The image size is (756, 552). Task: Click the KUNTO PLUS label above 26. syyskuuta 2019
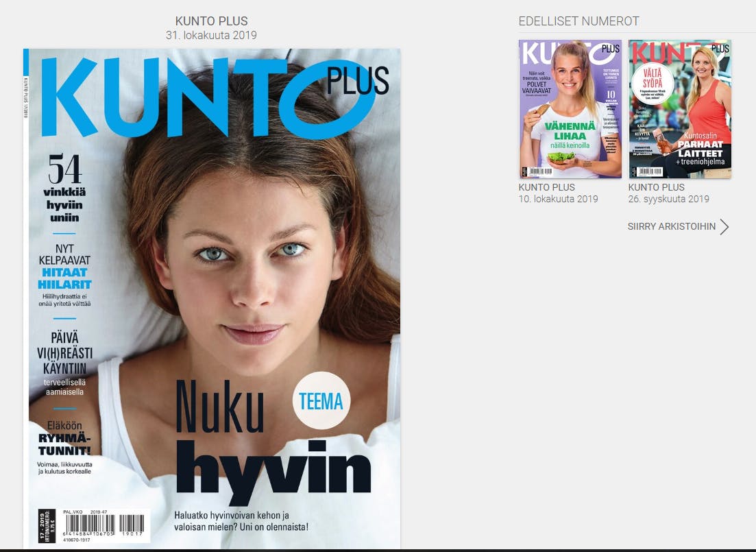pos(656,187)
